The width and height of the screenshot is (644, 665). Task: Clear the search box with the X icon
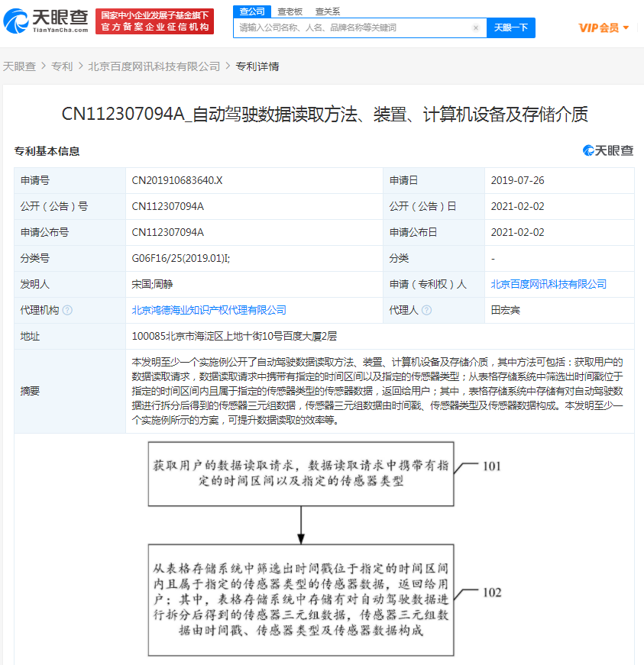[476, 28]
